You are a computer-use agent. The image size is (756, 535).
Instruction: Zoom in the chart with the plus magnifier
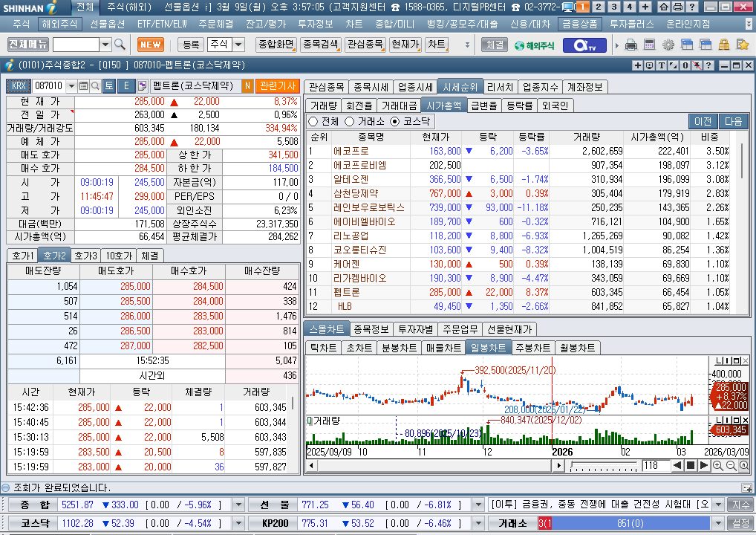tap(718, 466)
